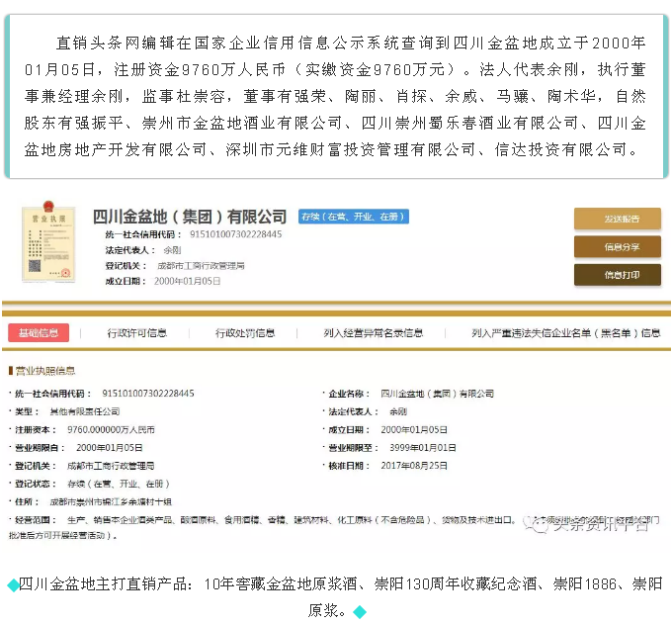Click the 存续(在营、开业、在册) status badge
This screenshot has width=672, height=625.
(354, 217)
